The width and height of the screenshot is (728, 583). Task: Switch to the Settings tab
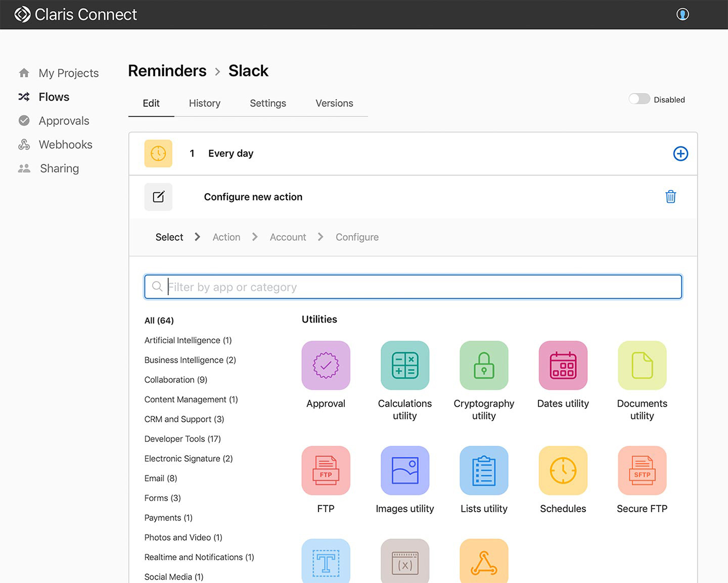pos(268,103)
